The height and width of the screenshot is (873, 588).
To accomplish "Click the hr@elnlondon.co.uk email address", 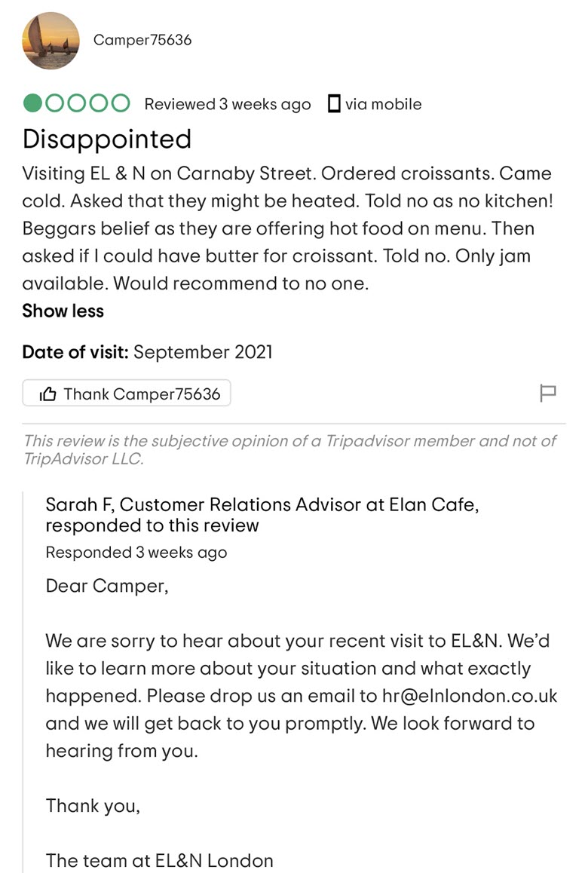I will click(x=470, y=696).
